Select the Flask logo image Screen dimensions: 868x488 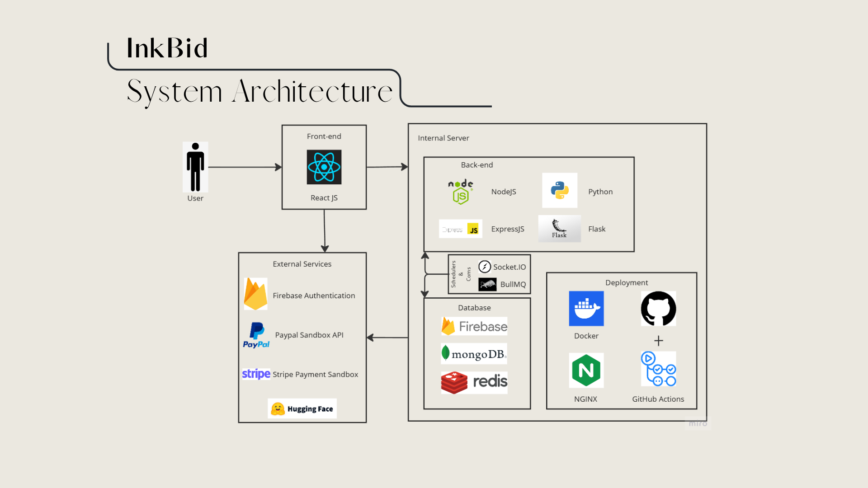559,229
